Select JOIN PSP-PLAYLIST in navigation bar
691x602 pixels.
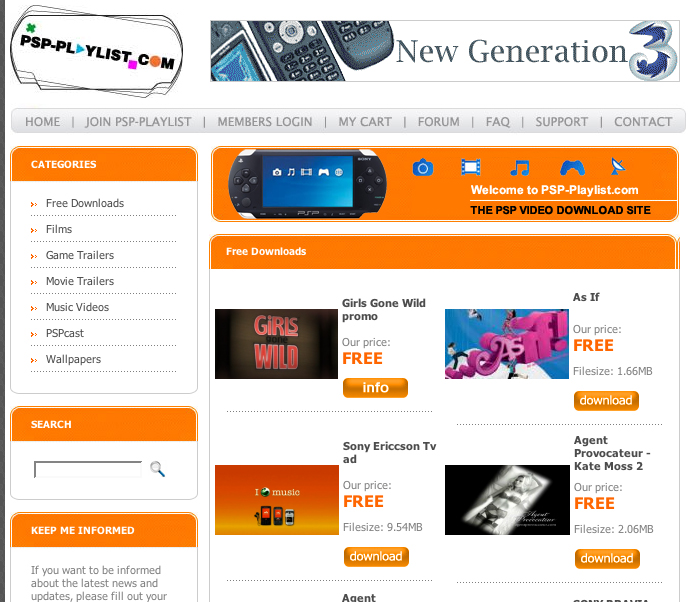tap(138, 122)
